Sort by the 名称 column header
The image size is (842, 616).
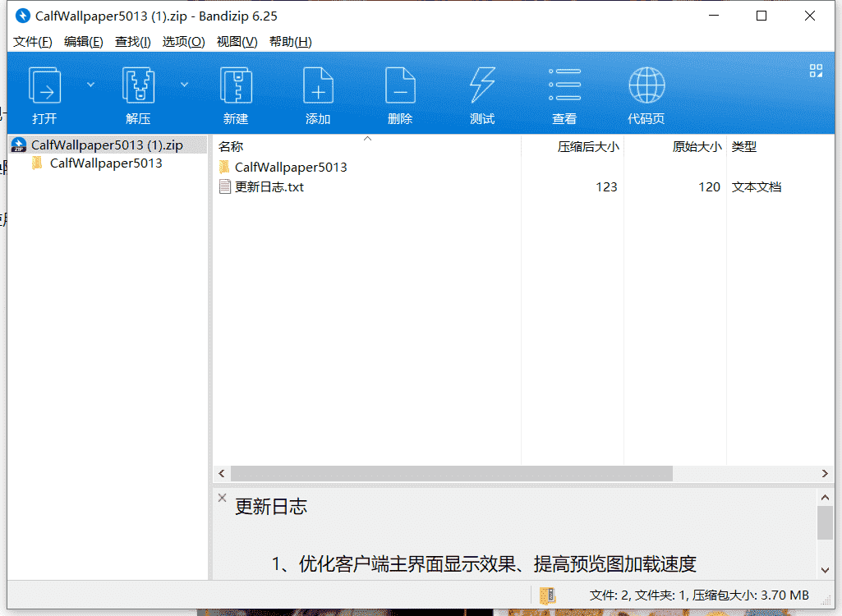231,147
